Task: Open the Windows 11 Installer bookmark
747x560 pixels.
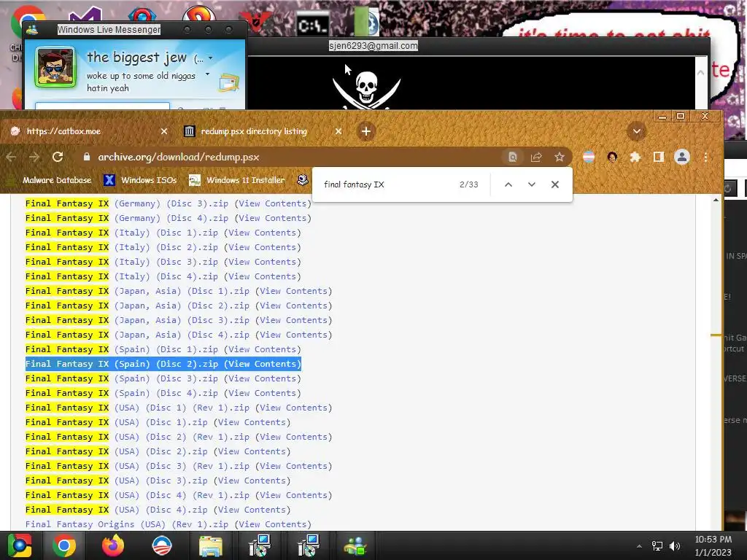Action: click(x=237, y=180)
